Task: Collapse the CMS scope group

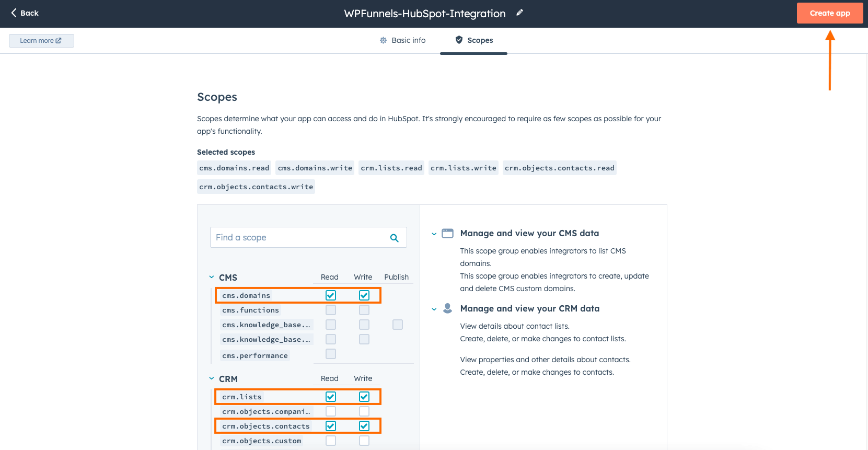Action: [212, 277]
